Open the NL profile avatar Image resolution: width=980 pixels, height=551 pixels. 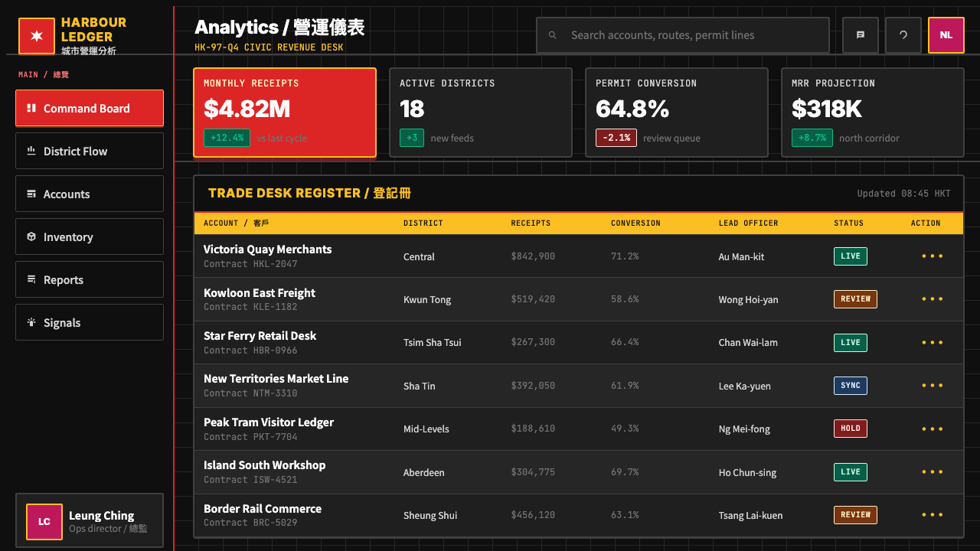coord(946,35)
